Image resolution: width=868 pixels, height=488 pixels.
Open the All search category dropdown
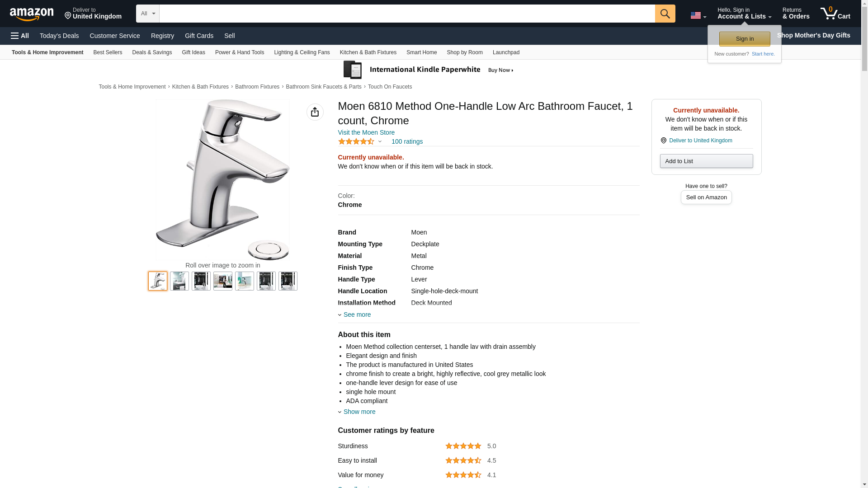(147, 14)
